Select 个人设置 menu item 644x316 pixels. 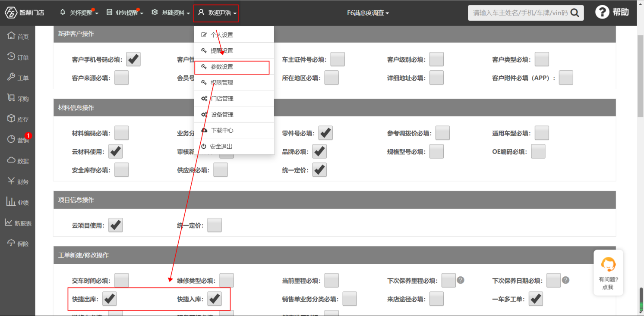pos(234,35)
